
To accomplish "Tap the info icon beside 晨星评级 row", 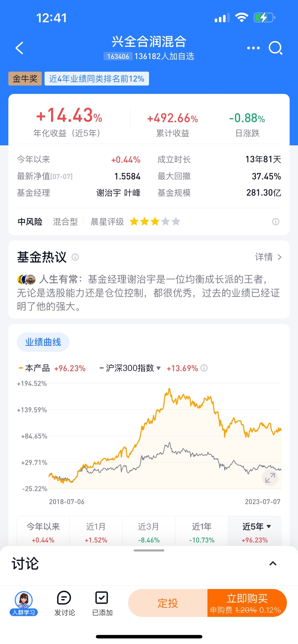I will pos(275,221).
